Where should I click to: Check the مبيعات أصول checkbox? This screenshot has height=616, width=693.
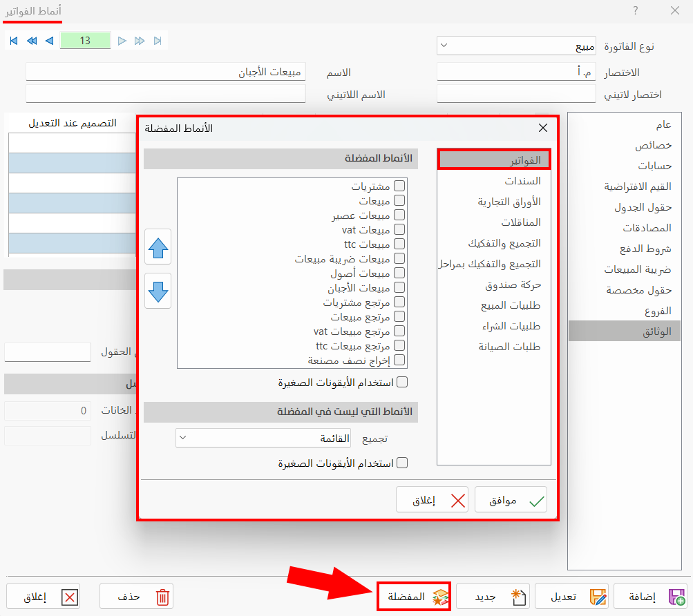pyautogui.click(x=399, y=273)
